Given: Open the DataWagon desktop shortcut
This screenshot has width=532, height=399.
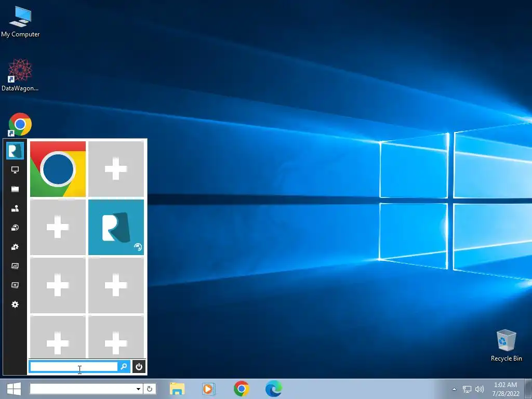Looking at the screenshot, I should click(x=20, y=75).
